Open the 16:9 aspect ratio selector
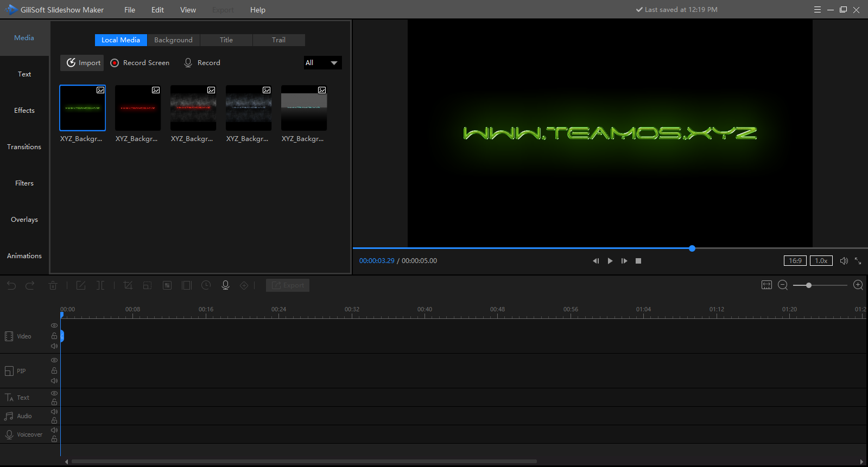This screenshot has height=467, width=868. tap(795, 261)
